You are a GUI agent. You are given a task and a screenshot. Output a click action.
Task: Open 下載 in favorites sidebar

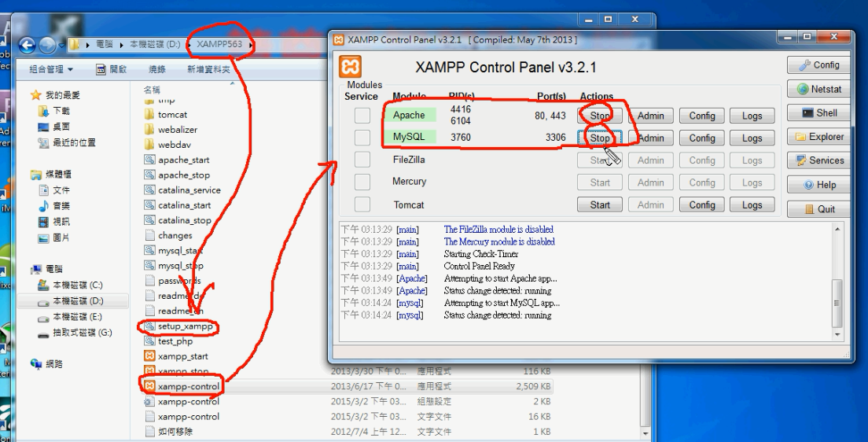pyautogui.click(x=54, y=111)
